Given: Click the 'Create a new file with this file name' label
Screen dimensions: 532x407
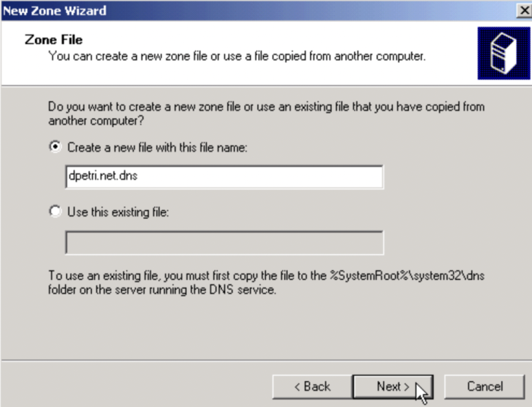Looking at the screenshot, I should [x=157, y=148].
